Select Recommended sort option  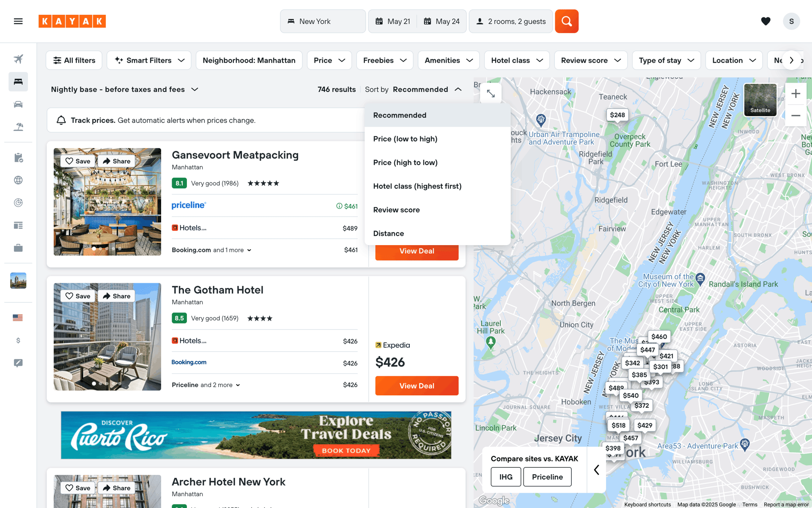437,115
